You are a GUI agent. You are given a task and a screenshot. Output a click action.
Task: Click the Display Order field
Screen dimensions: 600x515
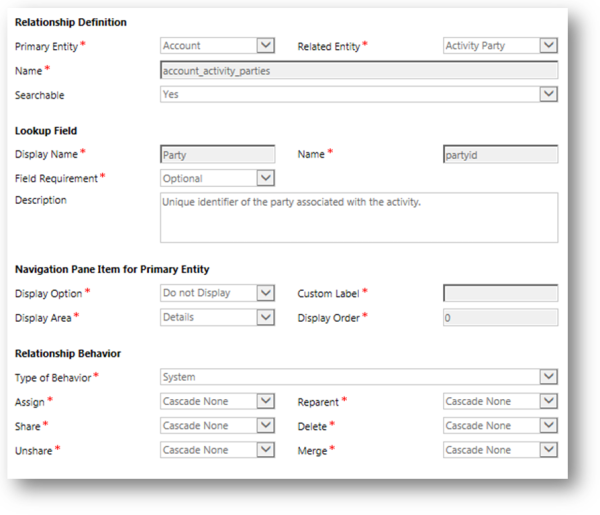click(x=500, y=317)
